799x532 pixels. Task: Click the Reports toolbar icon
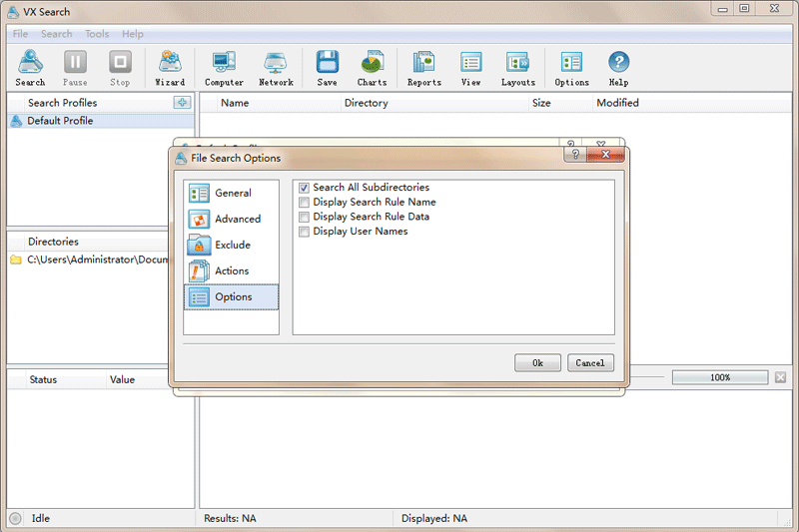point(423,68)
